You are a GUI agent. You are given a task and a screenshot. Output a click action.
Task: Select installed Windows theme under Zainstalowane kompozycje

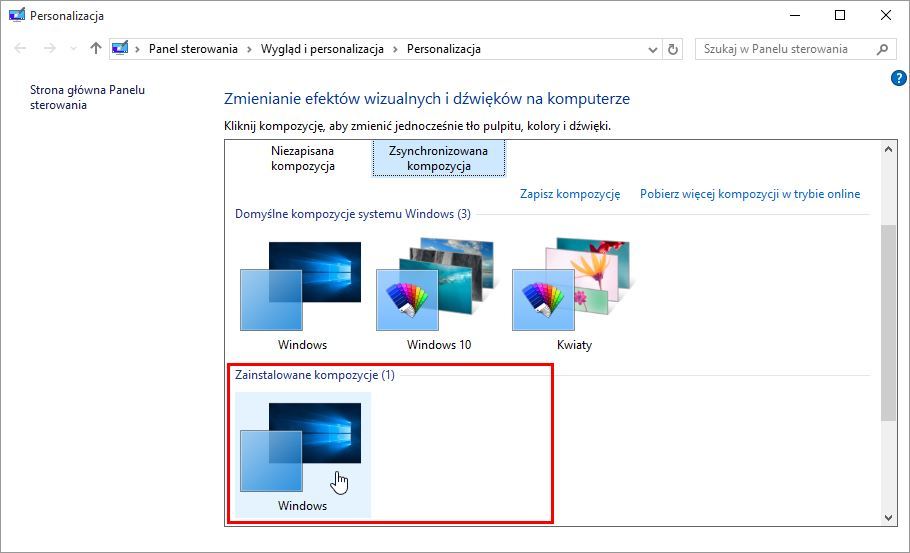302,454
